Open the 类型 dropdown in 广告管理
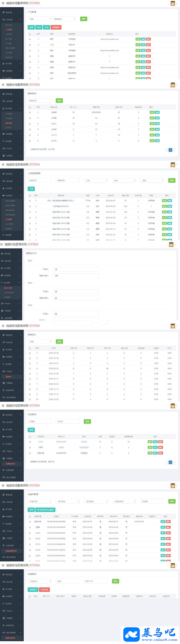This screenshot has height=644, width=180. 39,19
